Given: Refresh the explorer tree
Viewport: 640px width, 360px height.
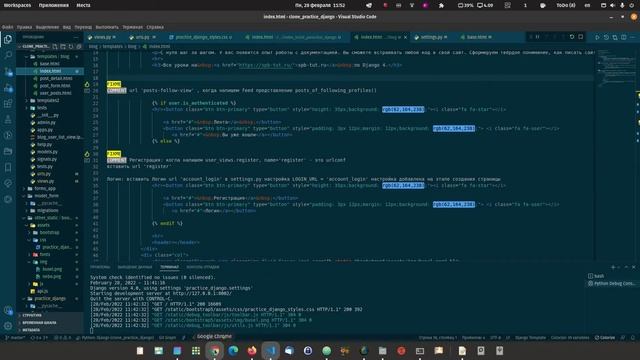Looking at the screenshot, I should 71,47.
